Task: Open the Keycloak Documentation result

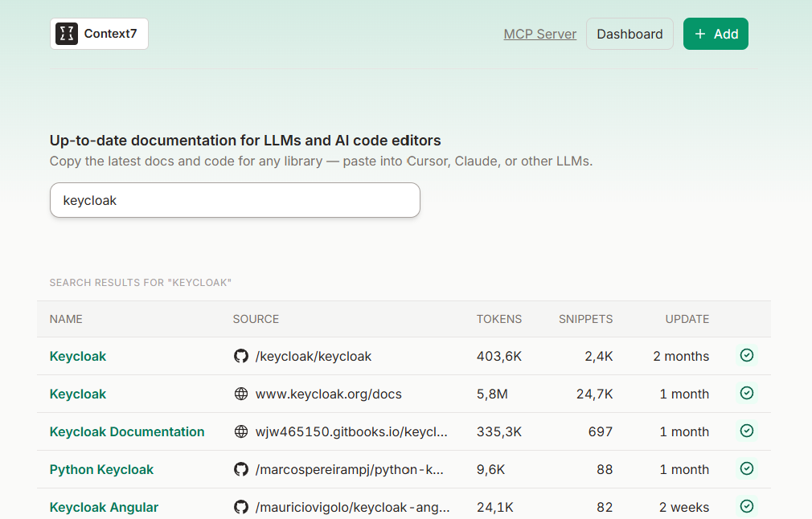Action: point(127,431)
